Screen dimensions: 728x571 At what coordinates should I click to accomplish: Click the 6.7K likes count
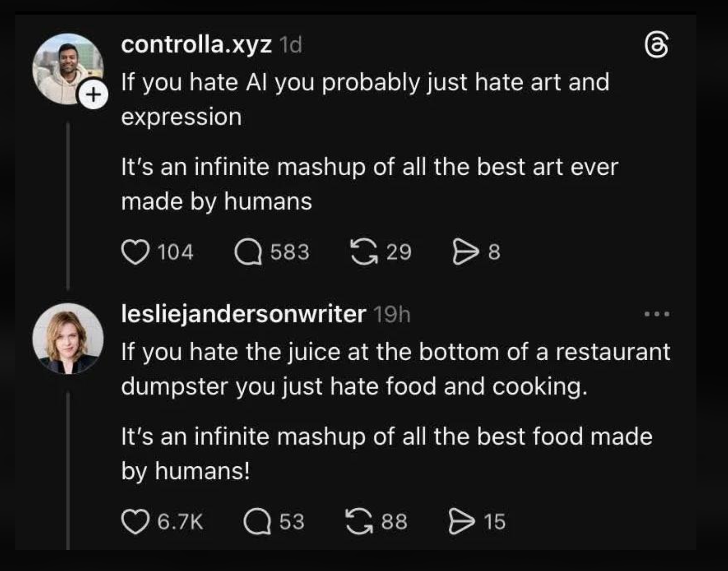(x=180, y=522)
